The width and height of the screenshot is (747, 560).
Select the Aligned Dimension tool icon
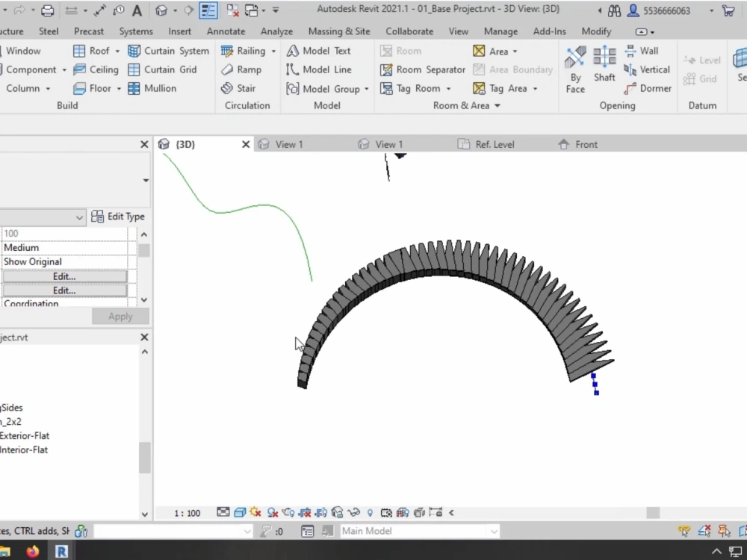pyautogui.click(x=99, y=10)
